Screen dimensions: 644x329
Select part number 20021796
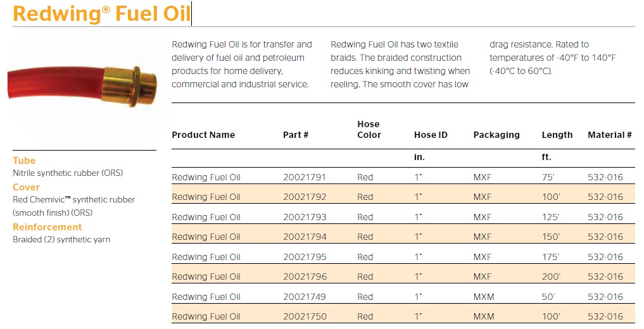click(304, 276)
